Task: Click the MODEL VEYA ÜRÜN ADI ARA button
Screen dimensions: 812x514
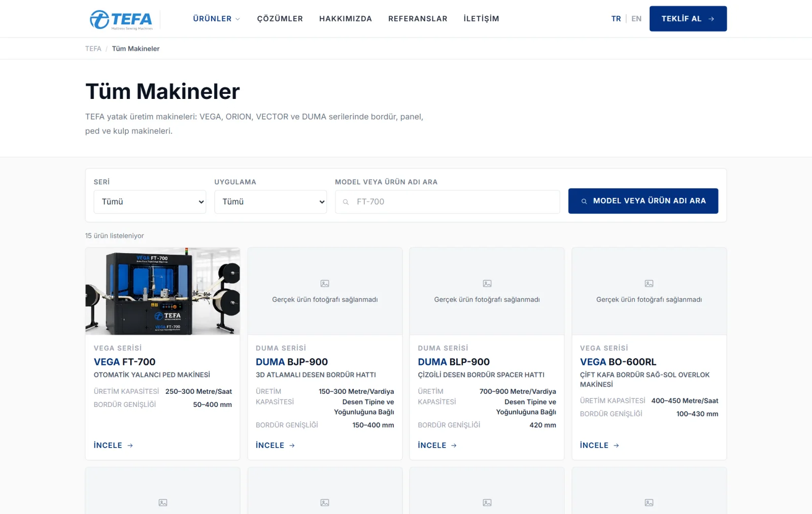Action: tap(643, 201)
